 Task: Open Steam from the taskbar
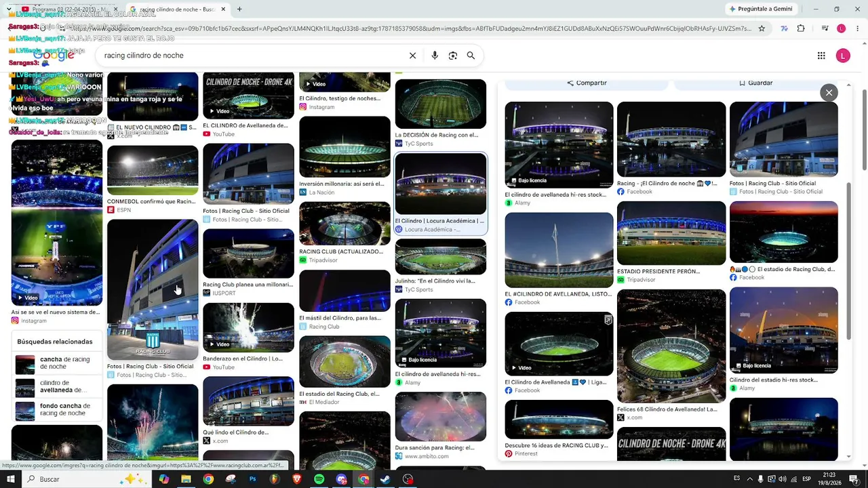pos(385,479)
